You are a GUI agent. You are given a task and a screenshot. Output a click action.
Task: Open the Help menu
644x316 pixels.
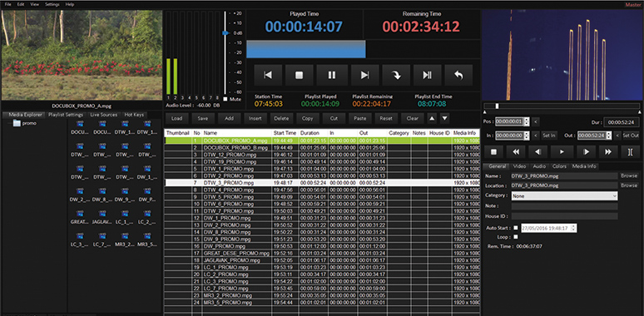tap(70, 4)
